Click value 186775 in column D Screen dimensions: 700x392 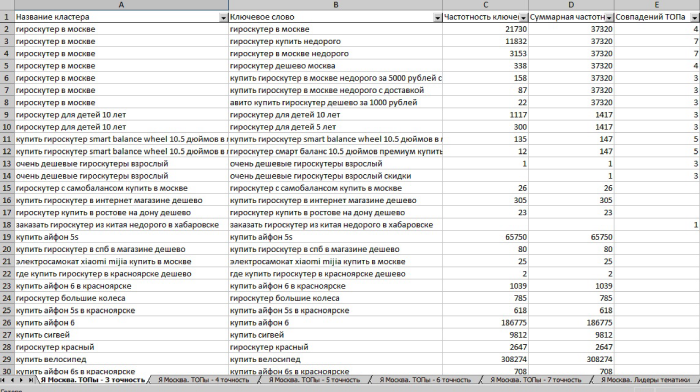click(571, 322)
